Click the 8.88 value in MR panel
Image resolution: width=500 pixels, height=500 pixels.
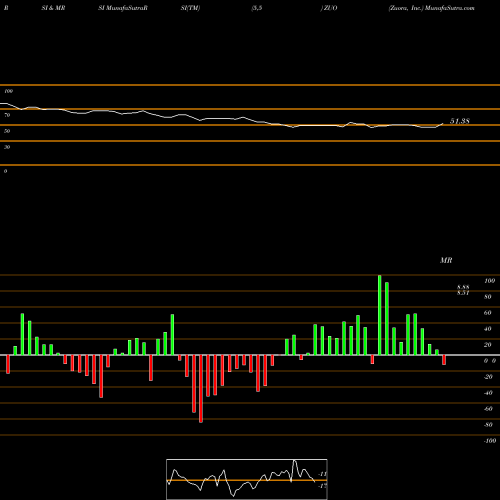pyautogui.click(x=463, y=287)
